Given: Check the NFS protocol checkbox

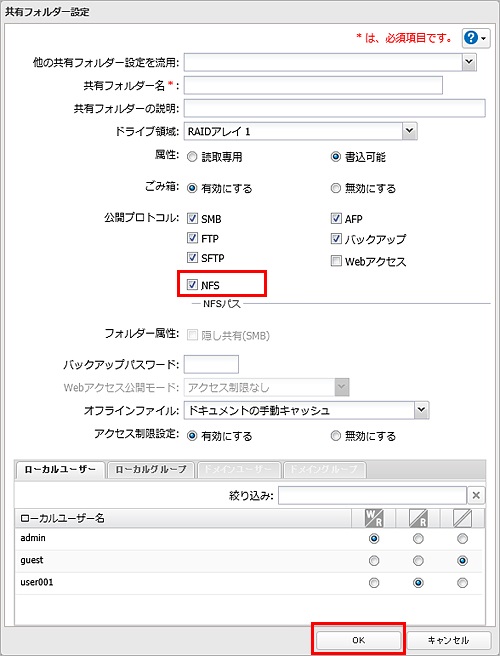Looking at the screenshot, I should point(192,285).
